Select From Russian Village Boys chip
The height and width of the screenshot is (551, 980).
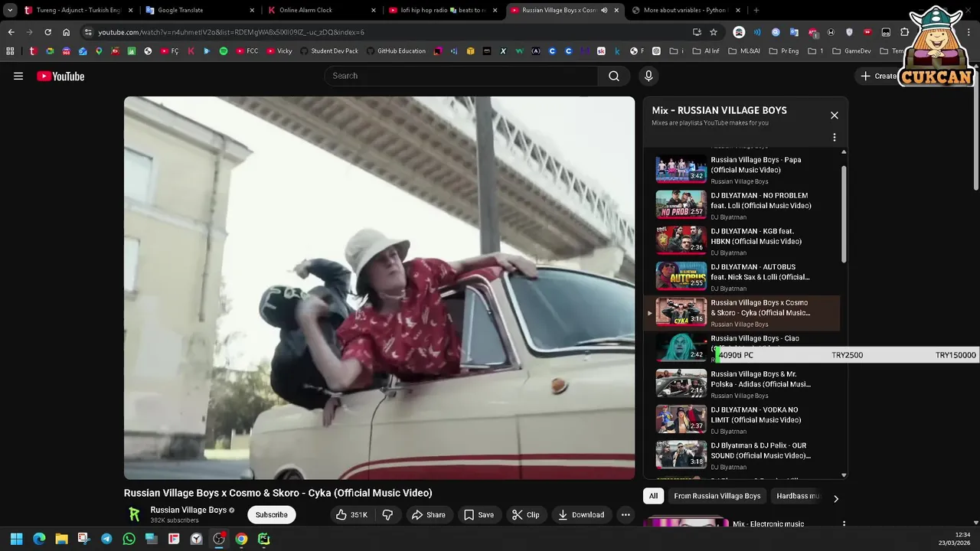[717, 496]
